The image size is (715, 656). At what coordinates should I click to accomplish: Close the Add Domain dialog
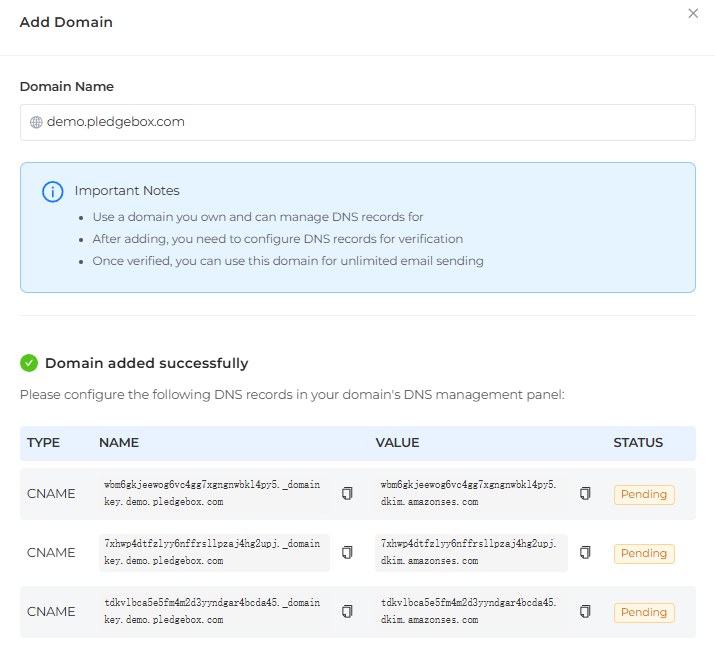coord(693,14)
